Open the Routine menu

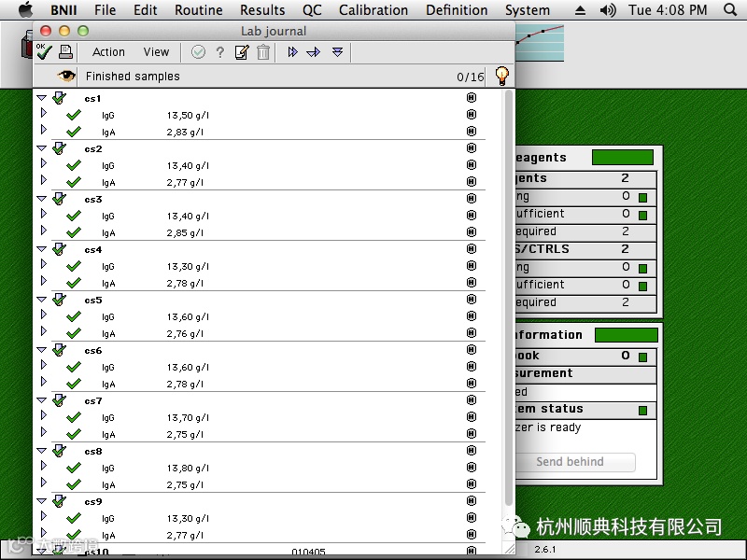198,10
